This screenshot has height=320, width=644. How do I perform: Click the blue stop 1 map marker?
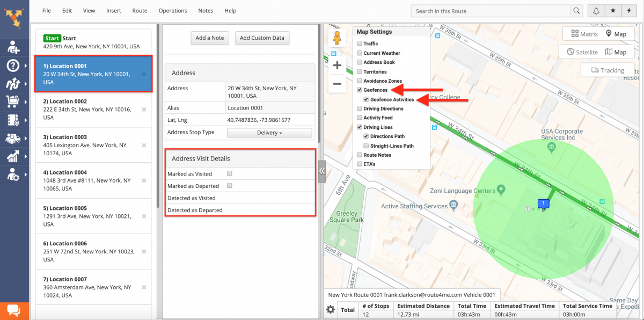coord(543,204)
